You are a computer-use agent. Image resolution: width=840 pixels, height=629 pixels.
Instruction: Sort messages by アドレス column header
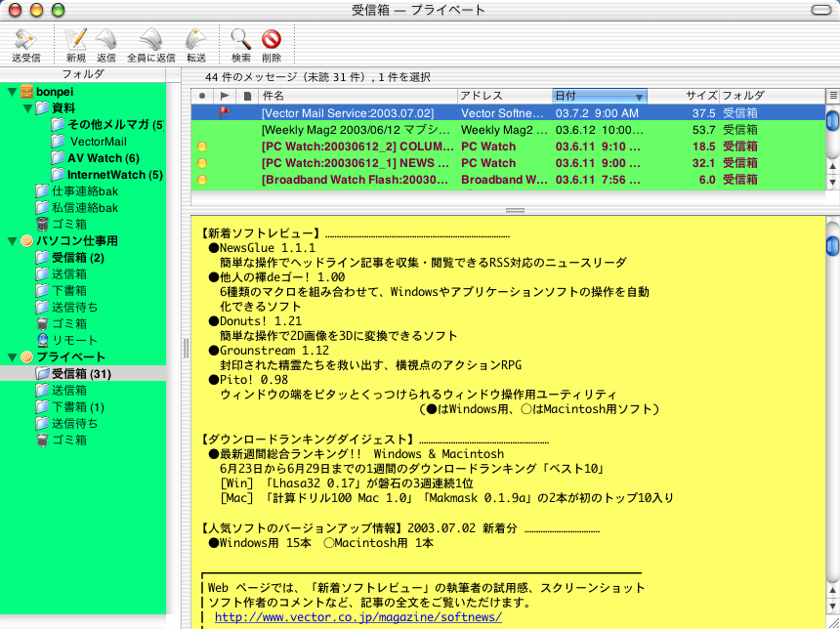point(504,96)
